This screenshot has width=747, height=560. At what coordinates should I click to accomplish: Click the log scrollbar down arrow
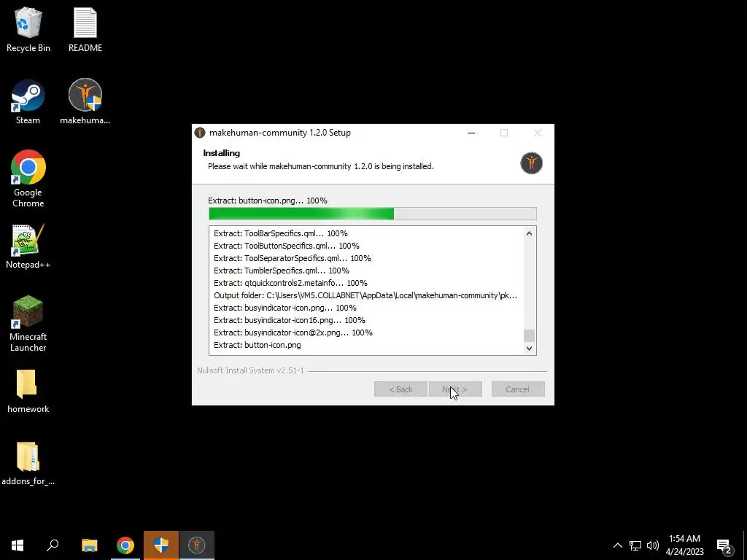click(529, 348)
